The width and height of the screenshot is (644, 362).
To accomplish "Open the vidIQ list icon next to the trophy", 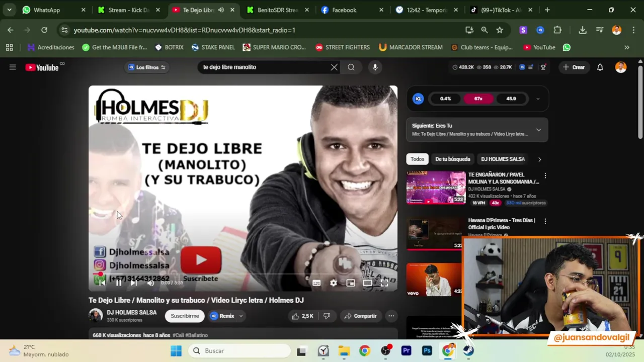I will (x=531, y=67).
